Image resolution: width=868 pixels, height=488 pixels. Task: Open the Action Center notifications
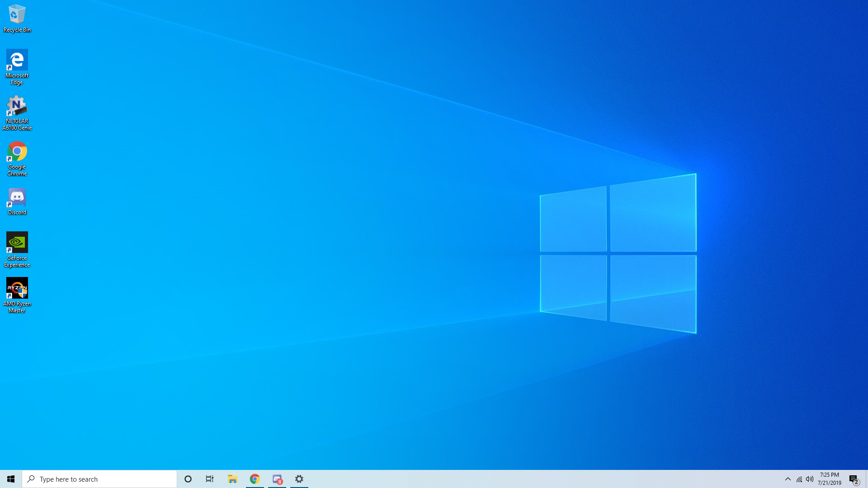point(854,479)
